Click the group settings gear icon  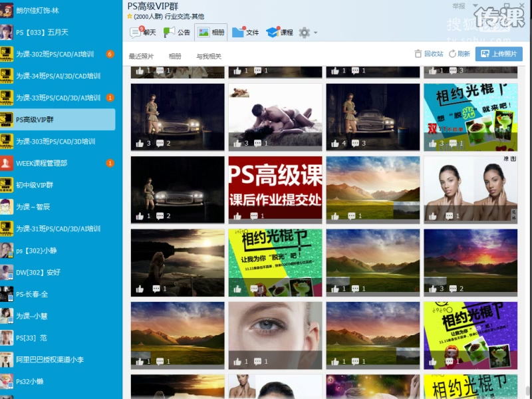pos(304,33)
